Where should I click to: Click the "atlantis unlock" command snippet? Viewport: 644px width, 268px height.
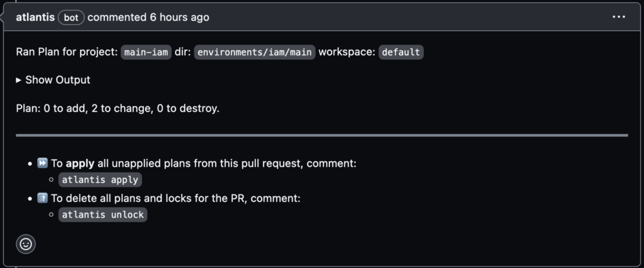(x=103, y=215)
